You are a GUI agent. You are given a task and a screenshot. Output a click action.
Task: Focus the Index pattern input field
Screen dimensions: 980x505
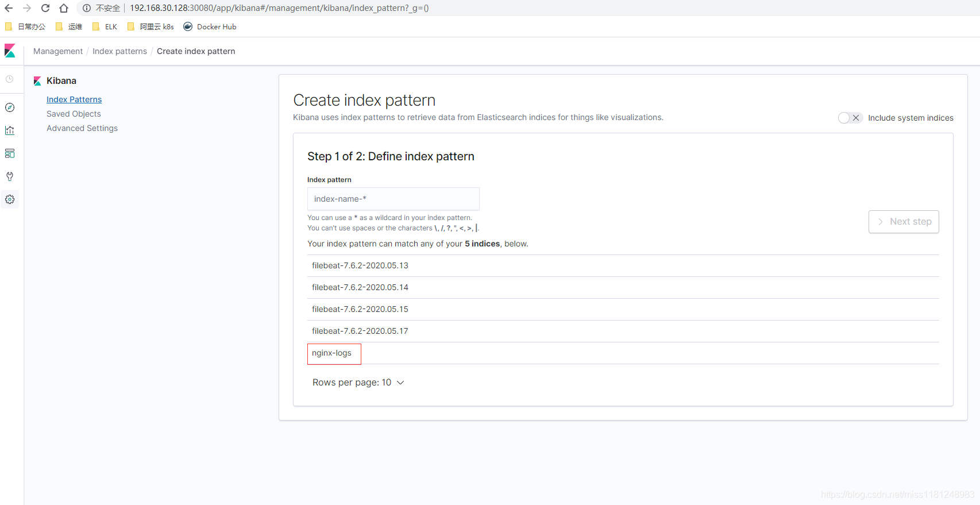point(393,199)
